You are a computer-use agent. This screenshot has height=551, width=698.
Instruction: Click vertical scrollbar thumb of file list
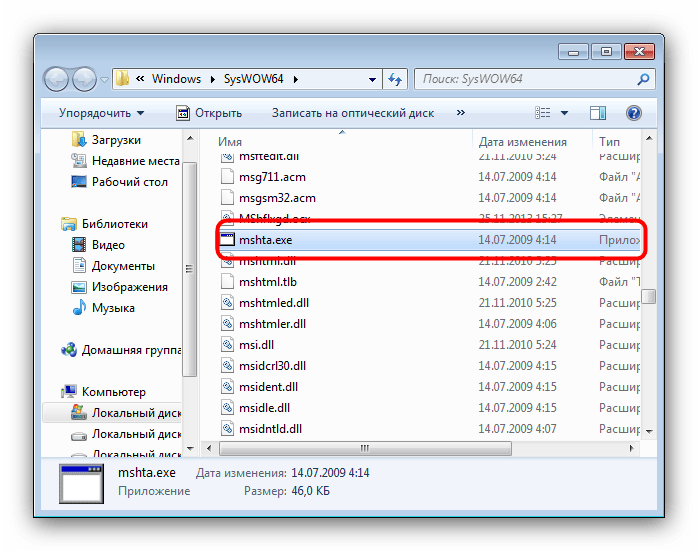coord(649,296)
